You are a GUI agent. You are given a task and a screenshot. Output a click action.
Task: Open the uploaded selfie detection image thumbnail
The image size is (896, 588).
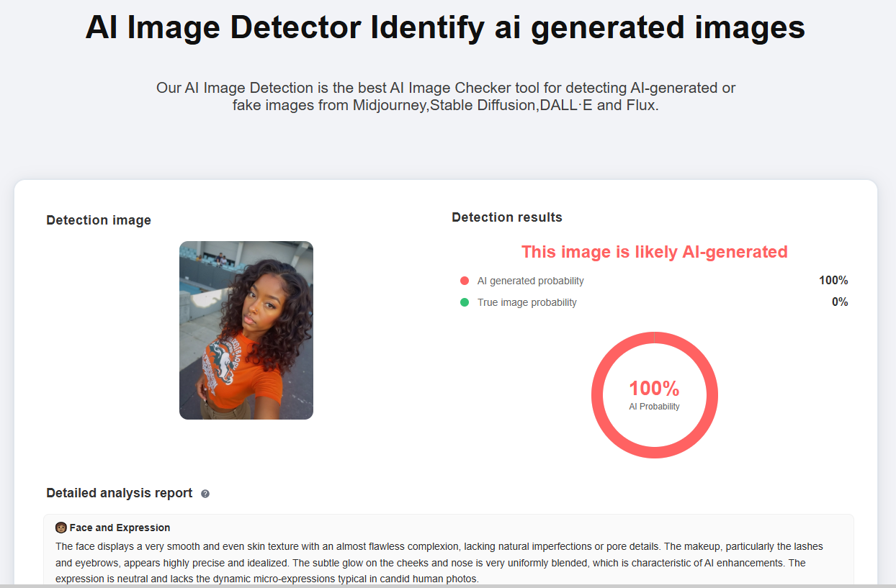246,330
